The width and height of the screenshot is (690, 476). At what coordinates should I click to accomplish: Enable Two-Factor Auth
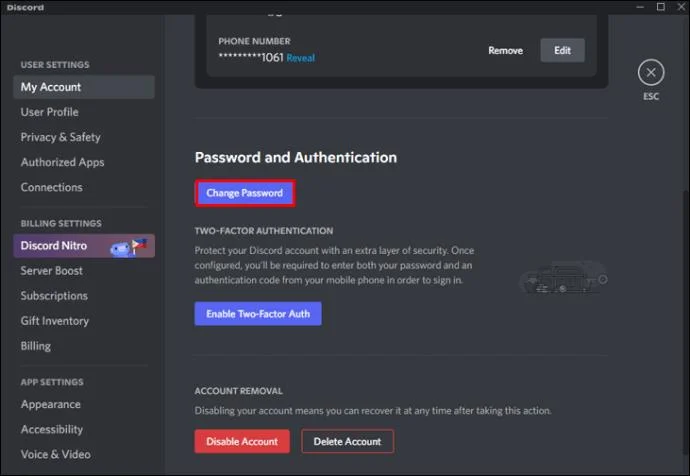point(258,314)
